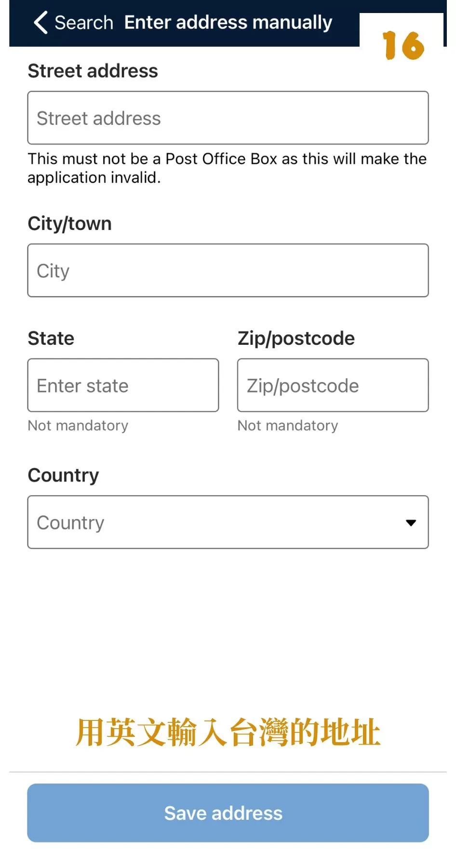Screen dimensions: 456x868
Task: Open the Country dropdown list
Action: (x=228, y=522)
